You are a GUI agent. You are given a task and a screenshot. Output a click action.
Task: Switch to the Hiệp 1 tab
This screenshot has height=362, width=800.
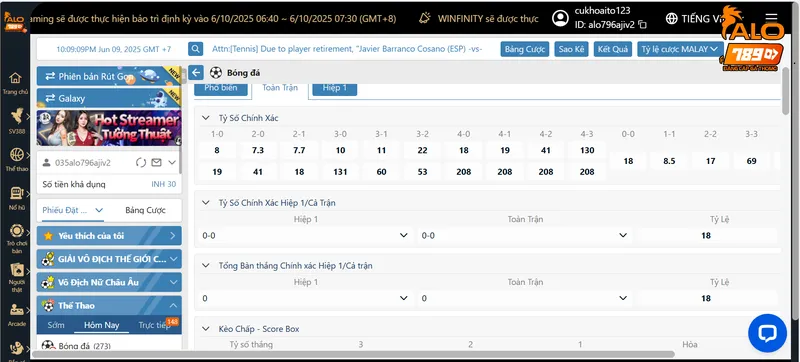(x=335, y=88)
